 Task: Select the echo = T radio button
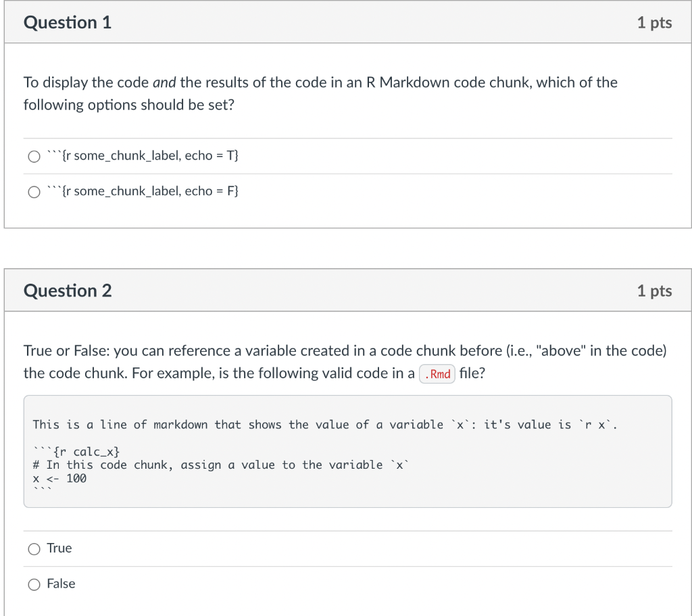tap(34, 157)
